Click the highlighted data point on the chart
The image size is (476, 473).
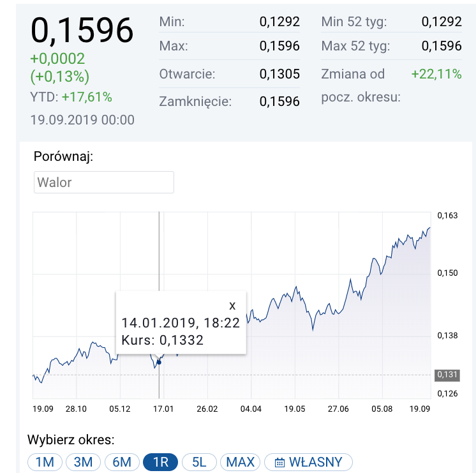pyautogui.click(x=159, y=362)
